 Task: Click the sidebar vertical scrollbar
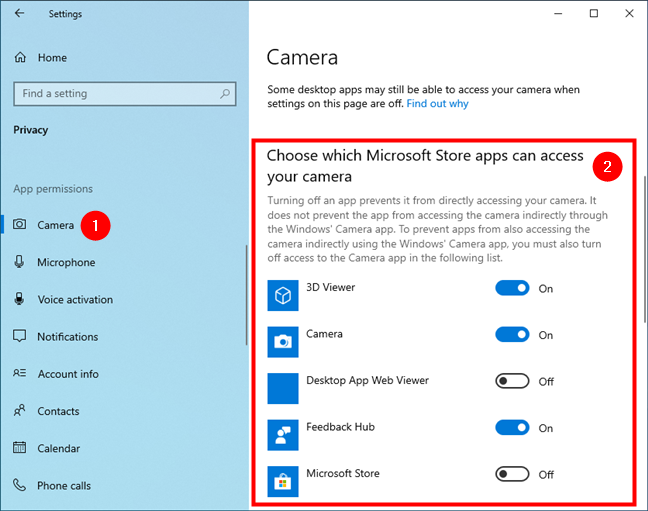point(246,295)
